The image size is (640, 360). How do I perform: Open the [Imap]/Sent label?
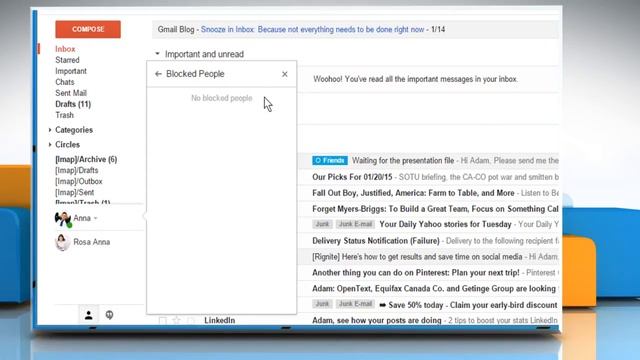[x=75, y=192]
